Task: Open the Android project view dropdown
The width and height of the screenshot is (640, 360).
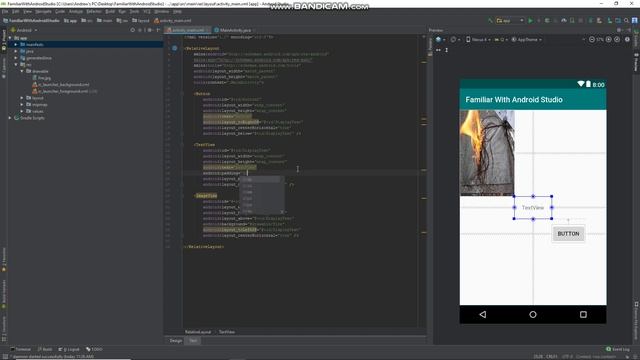Action: click(24, 30)
